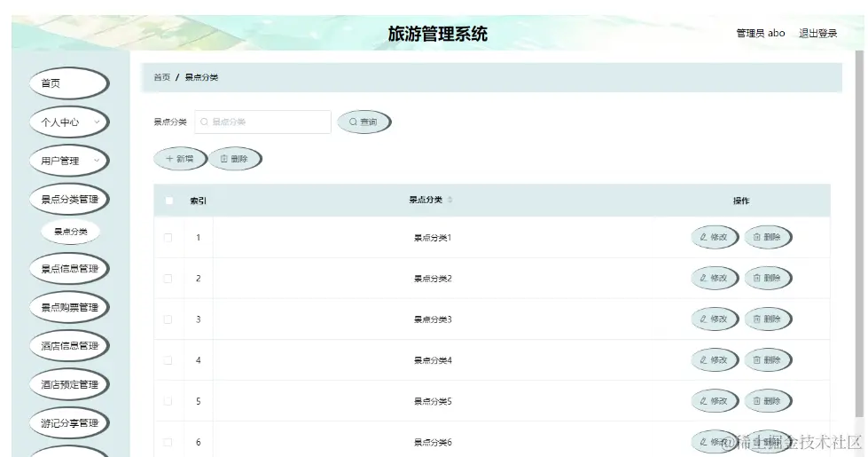
Task: Click the 操作 column header
Action: [741, 201]
